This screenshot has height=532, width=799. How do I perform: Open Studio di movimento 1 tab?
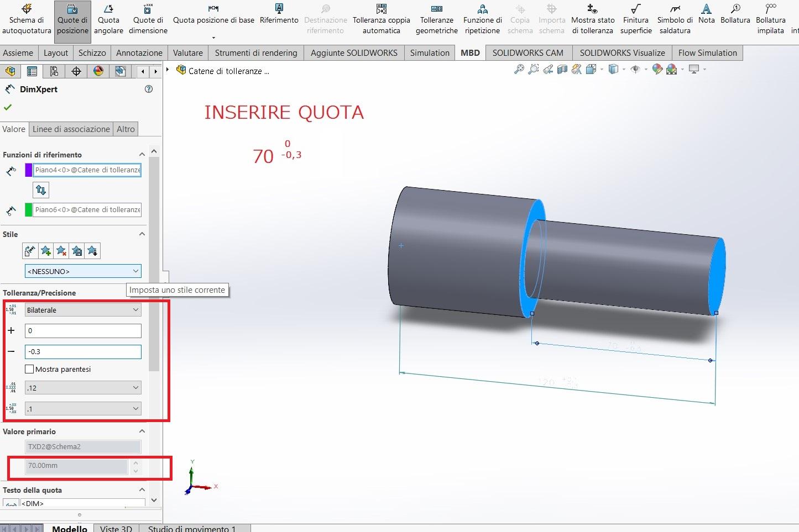(192, 529)
